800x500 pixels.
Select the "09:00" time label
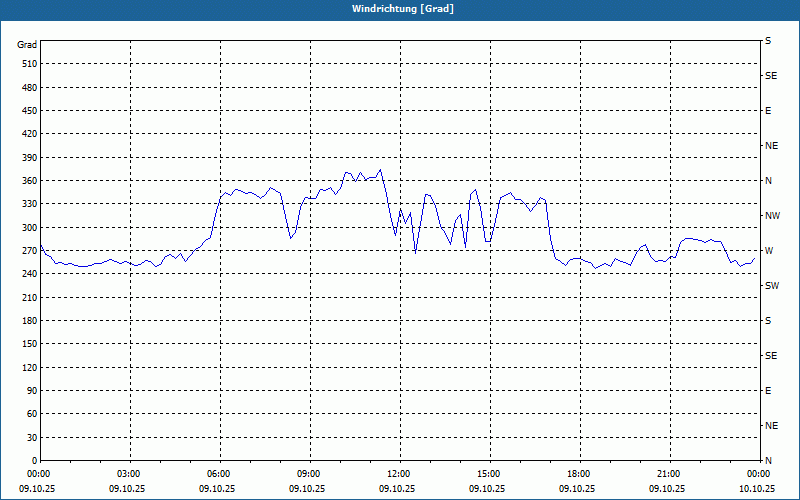point(310,474)
